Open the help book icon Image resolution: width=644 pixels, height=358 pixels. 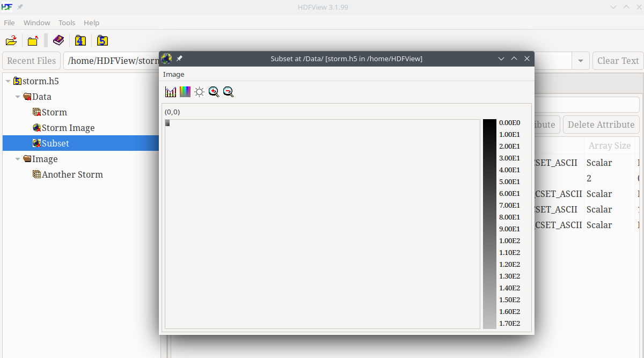pos(58,41)
